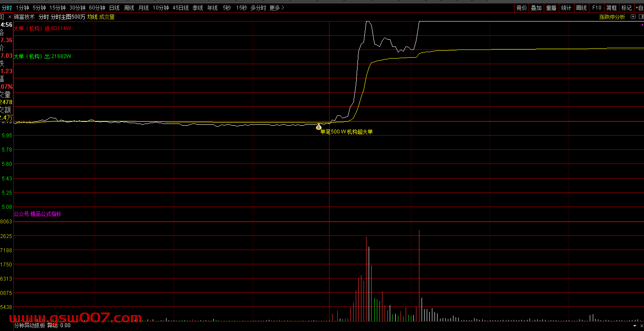Image resolution: width=644 pixels, height=331 pixels.
Task: Select the 5分钟 period tab
Action: click(x=39, y=8)
